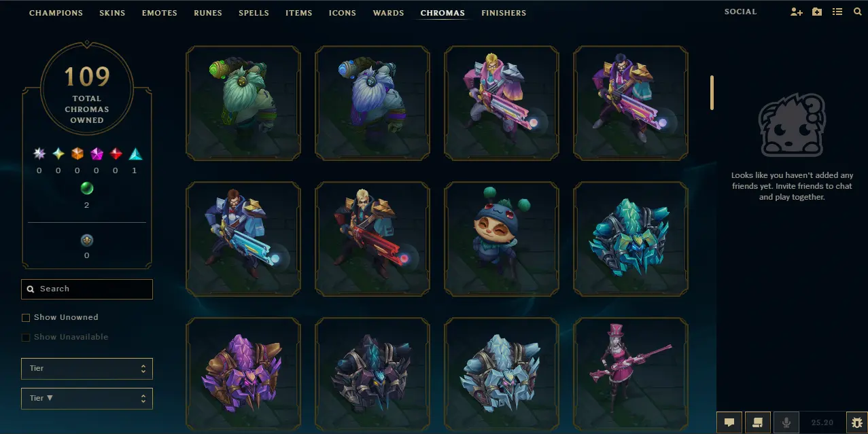Image resolution: width=868 pixels, height=434 pixels.
Task: Focus the chroma Search field
Action: 87,289
